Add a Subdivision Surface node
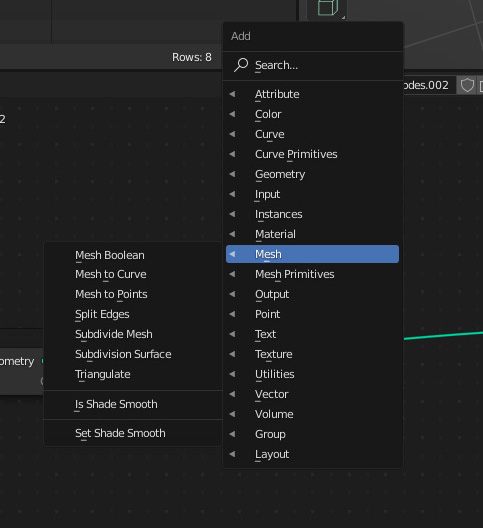 (133, 354)
